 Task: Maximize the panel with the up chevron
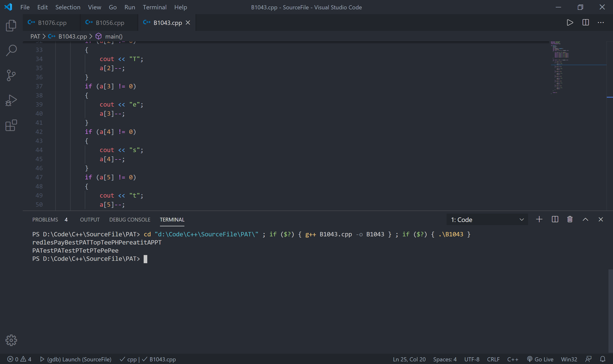585,219
